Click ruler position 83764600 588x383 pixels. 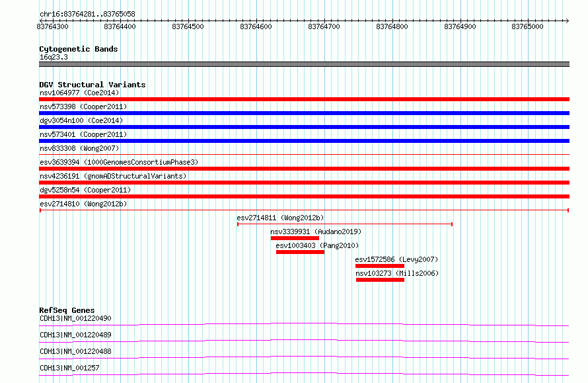click(256, 26)
